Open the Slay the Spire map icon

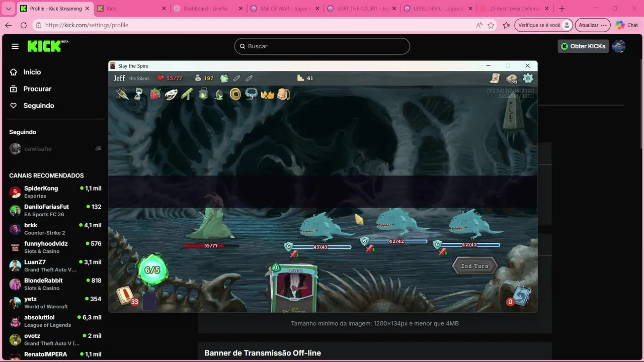(x=496, y=78)
